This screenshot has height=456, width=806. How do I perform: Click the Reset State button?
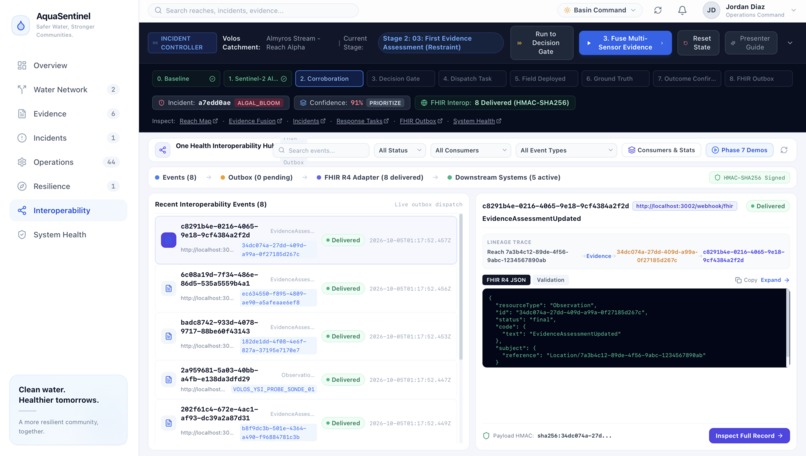point(698,43)
